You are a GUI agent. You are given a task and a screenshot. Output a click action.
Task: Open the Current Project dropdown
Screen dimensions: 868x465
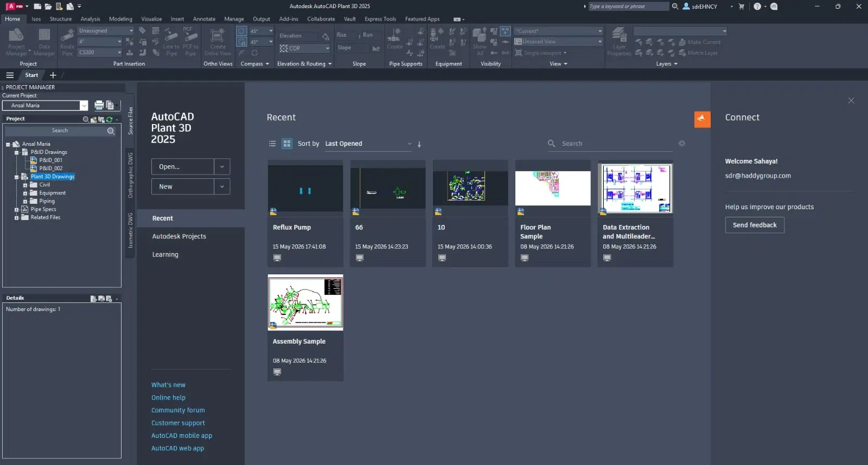[x=84, y=106]
